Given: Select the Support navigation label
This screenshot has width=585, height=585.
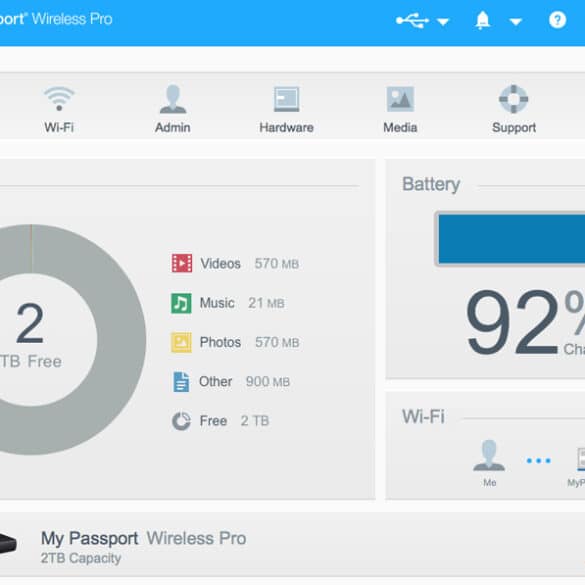Looking at the screenshot, I should pos(514,128).
